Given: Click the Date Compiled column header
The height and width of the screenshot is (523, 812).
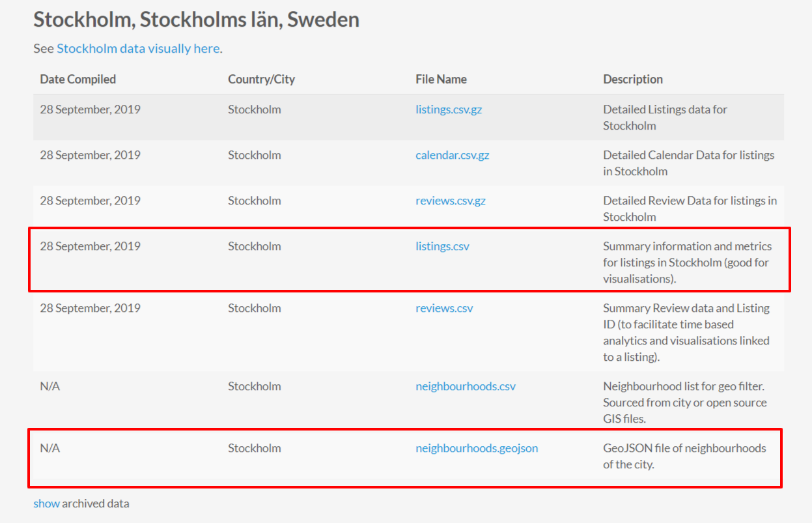Looking at the screenshot, I should click(x=78, y=79).
